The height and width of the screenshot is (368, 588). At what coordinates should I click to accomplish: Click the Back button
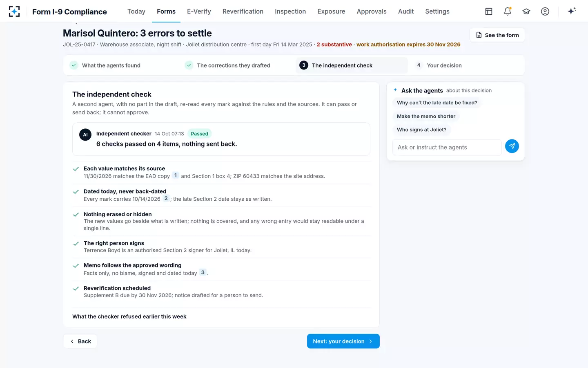tap(80, 341)
